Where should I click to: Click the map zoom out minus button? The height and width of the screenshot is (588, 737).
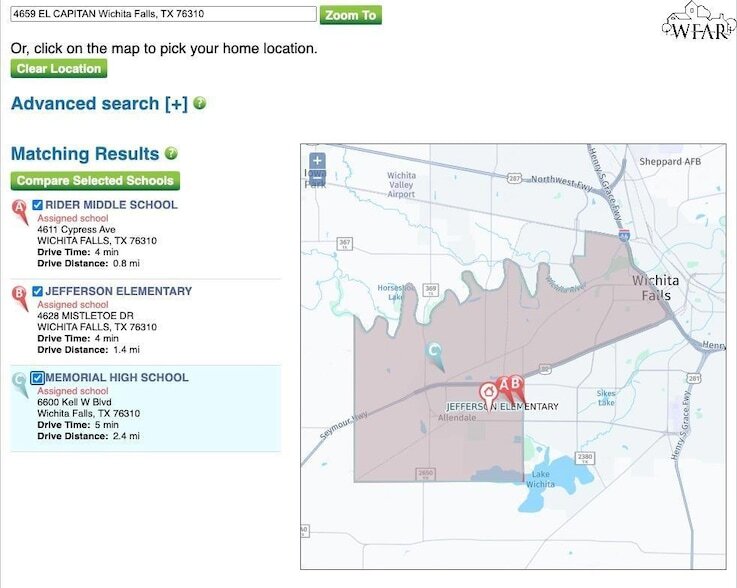coord(317,177)
